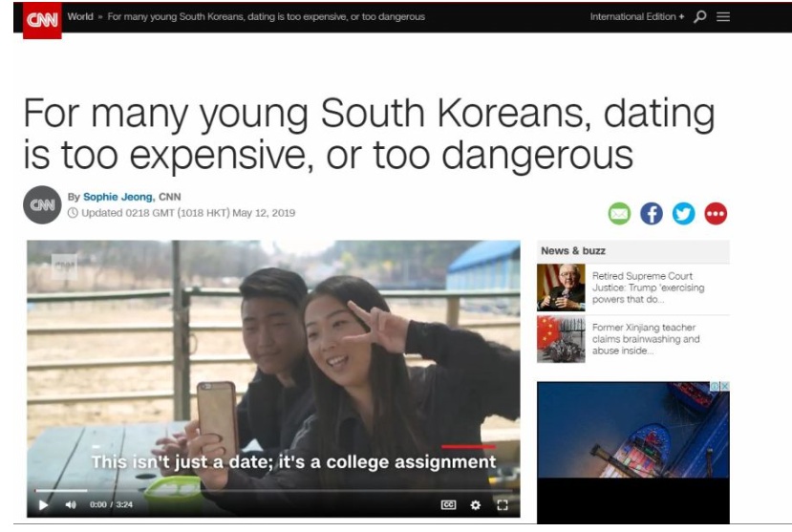This screenshot has width=792, height=532.
Task: Open Retired Supreme Court Justice story
Action: [648, 287]
